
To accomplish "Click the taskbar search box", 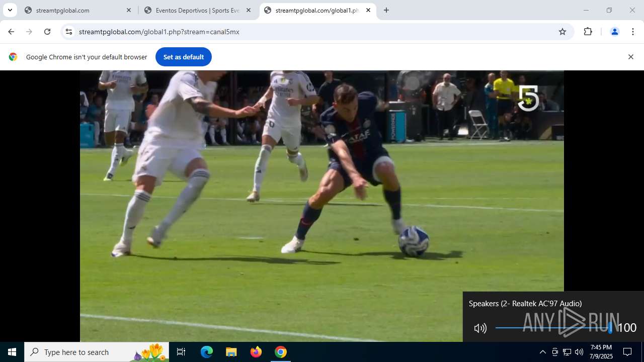I will click(97, 352).
